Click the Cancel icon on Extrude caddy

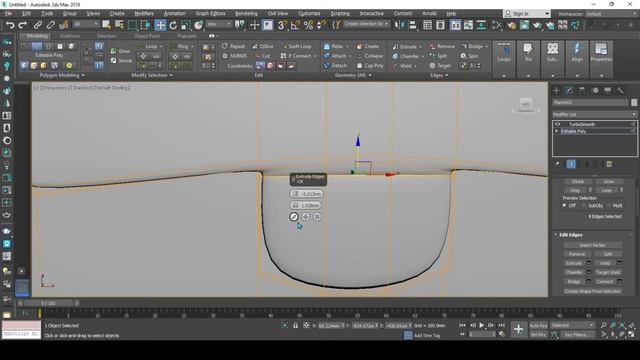click(x=317, y=217)
